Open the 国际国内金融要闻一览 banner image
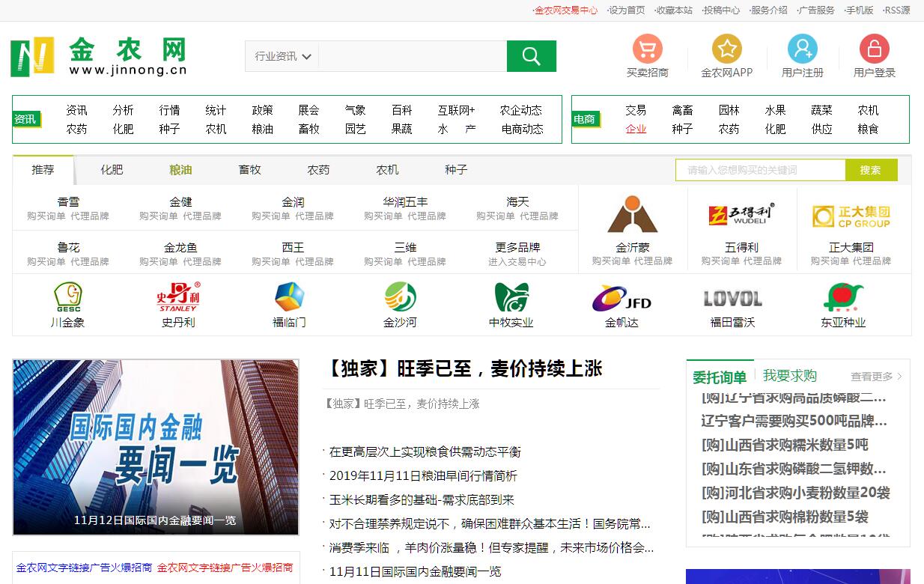The width and height of the screenshot is (924, 584). point(156,447)
